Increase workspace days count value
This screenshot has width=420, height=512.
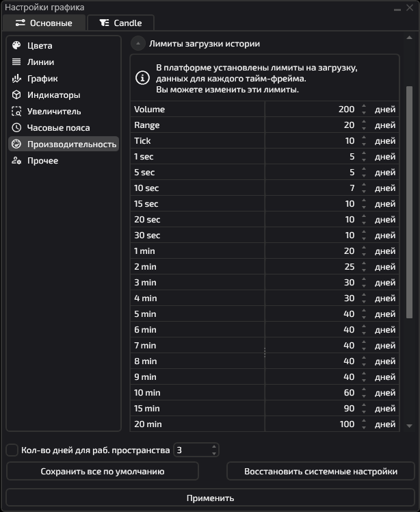pyautogui.click(x=214, y=447)
